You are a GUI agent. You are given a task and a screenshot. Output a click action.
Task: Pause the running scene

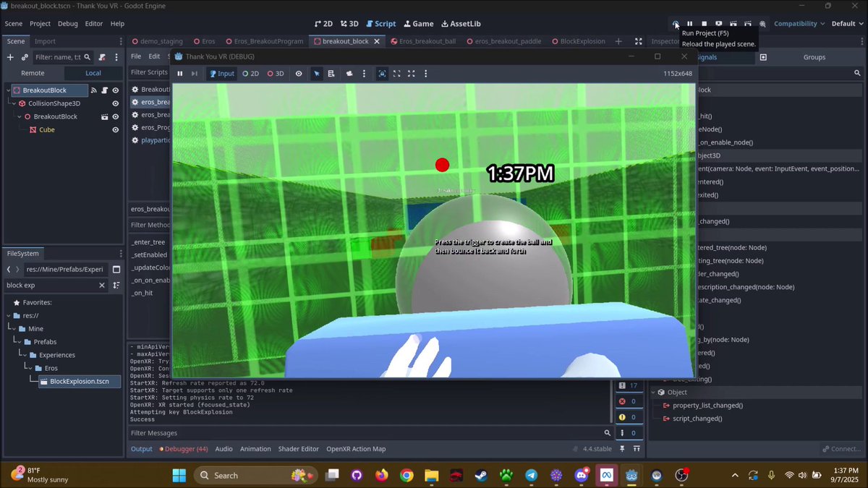689,23
